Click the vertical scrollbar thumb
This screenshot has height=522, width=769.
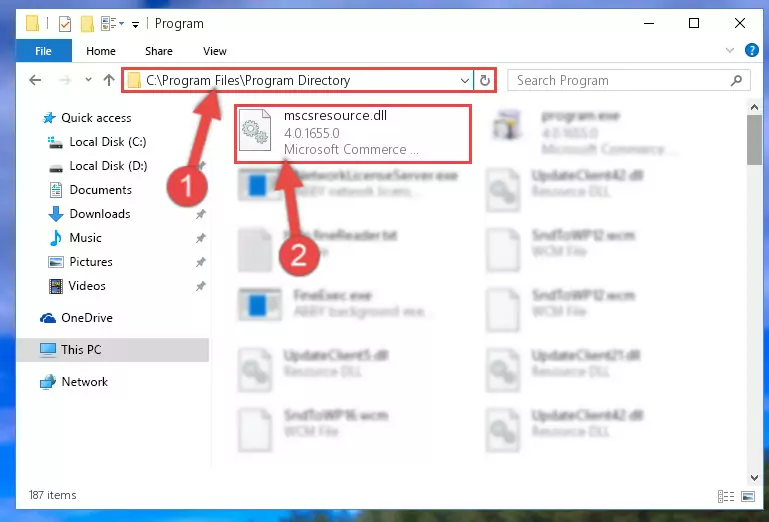[x=754, y=140]
